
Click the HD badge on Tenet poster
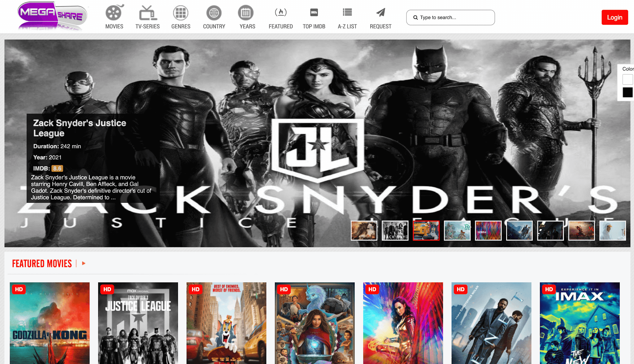coord(461,289)
